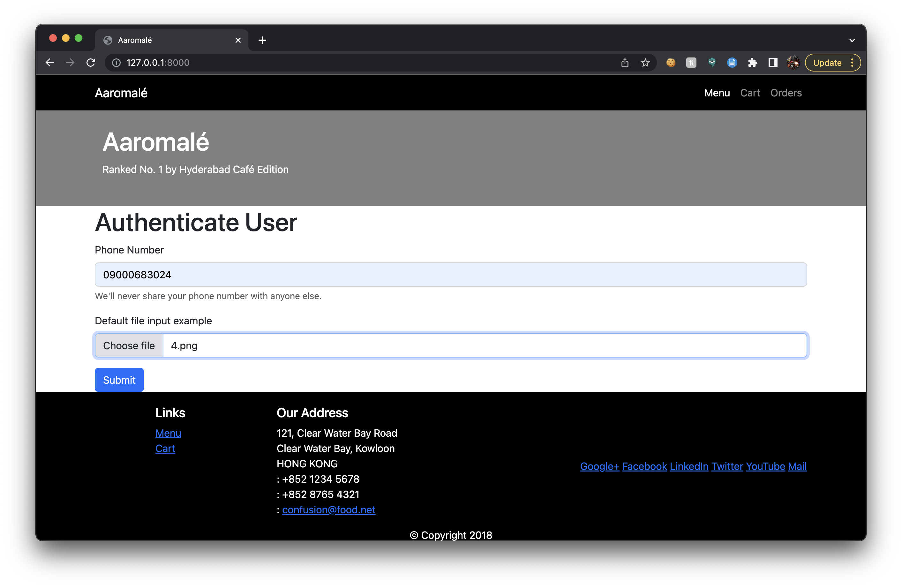Click the Default file input example label
The image size is (902, 588).
[153, 321]
